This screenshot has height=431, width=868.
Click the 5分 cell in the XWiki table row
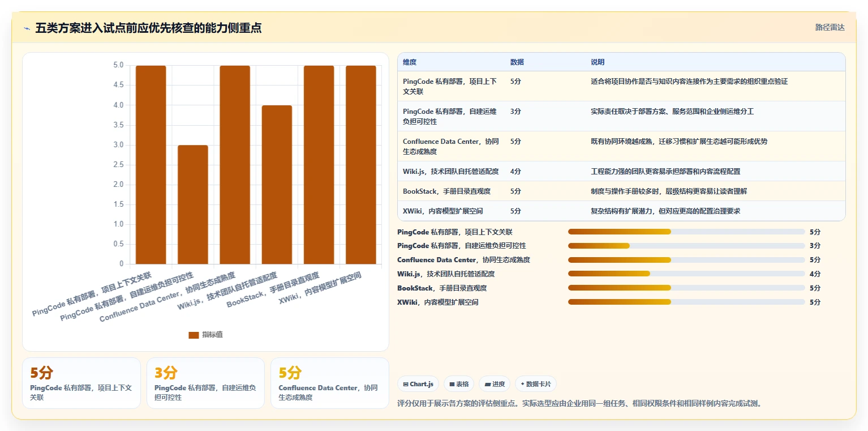pyautogui.click(x=515, y=211)
